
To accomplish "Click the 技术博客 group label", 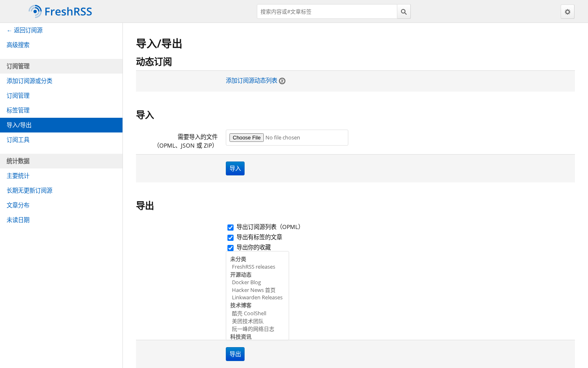I will (241, 305).
